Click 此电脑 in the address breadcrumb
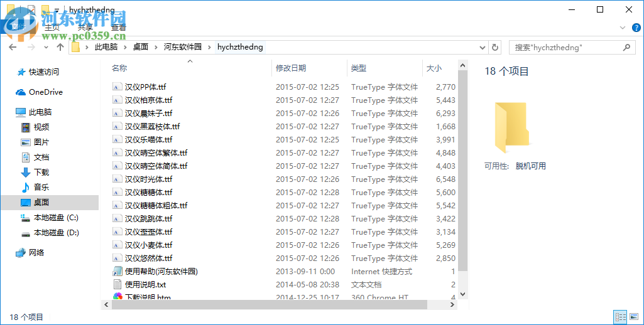The image size is (644, 325). point(106,47)
